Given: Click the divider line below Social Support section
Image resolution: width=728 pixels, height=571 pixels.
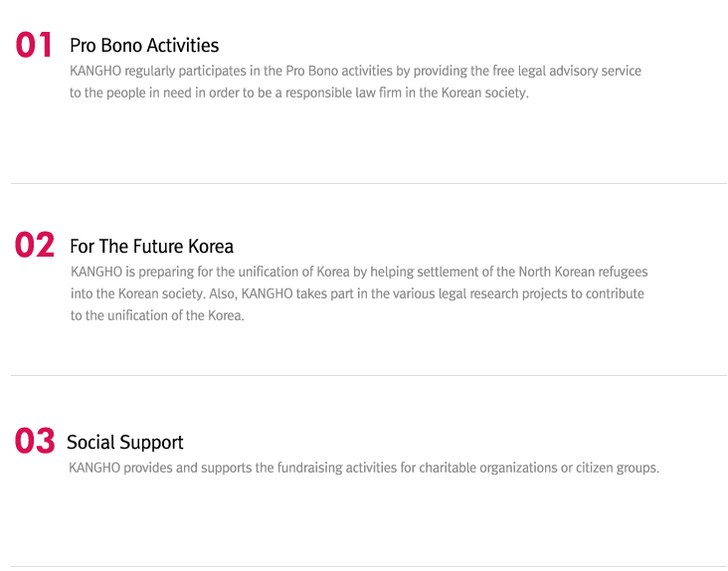Looking at the screenshot, I should pos(369,567).
